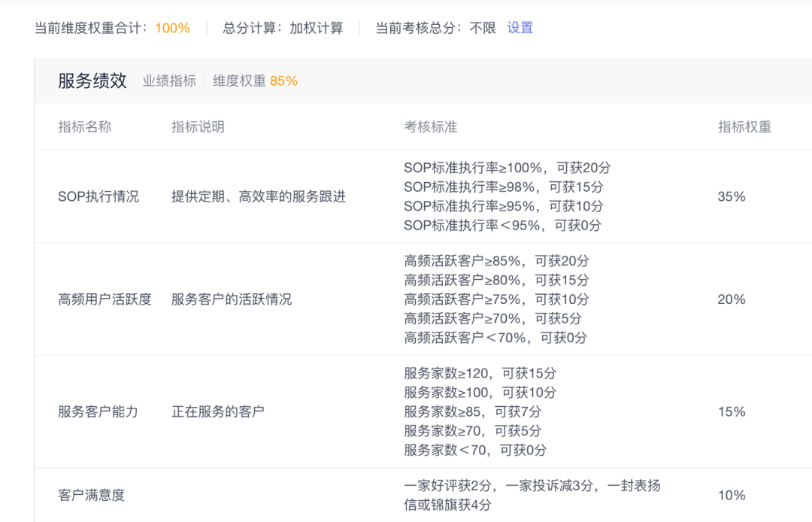The width and height of the screenshot is (812, 522).
Task: Select the SOP执行情况 indicator name
Action: tap(98, 197)
